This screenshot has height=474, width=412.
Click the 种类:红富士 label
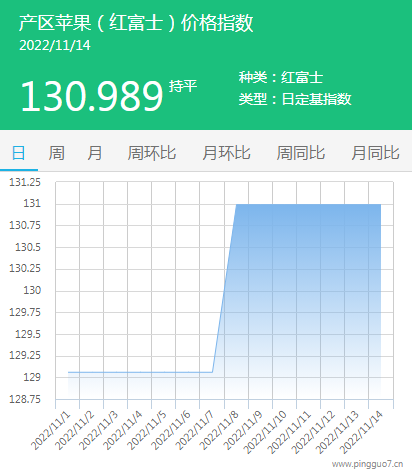[281, 77]
